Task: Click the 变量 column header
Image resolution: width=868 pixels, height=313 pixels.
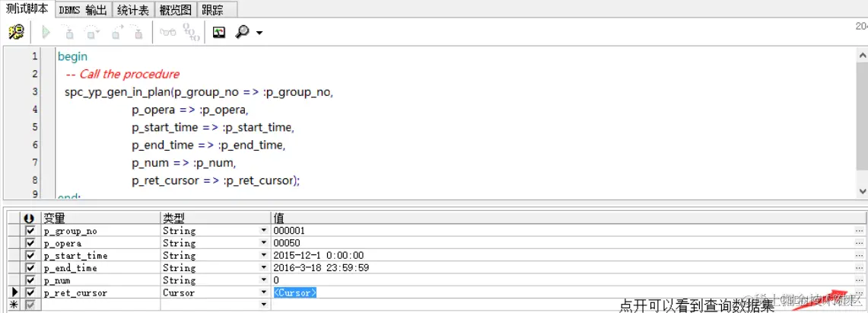Action: pos(100,219)
